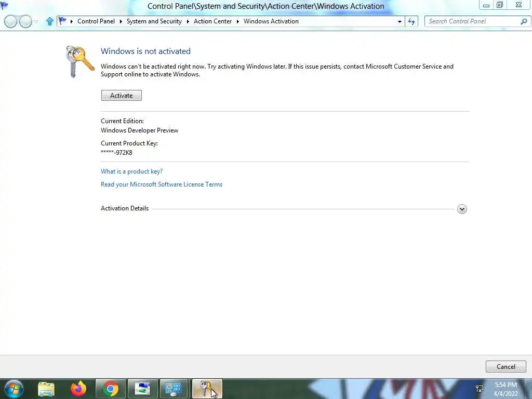Open the address bar history dropdown
This screenshot has height=399, width=532.
(400, 21)
